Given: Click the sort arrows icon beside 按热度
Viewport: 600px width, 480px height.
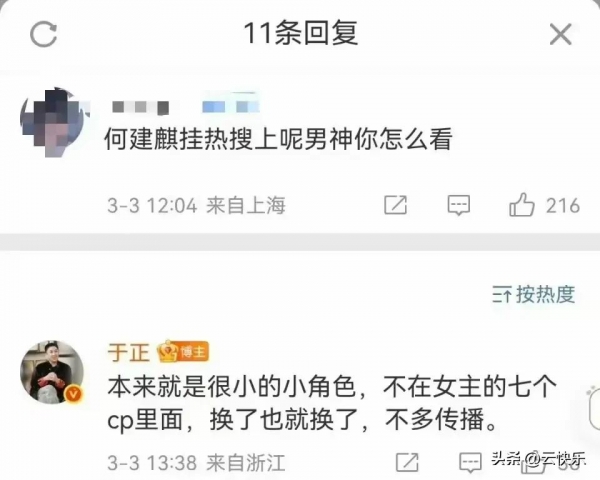Looking at the screenshot, I should [x=502, y=295].
